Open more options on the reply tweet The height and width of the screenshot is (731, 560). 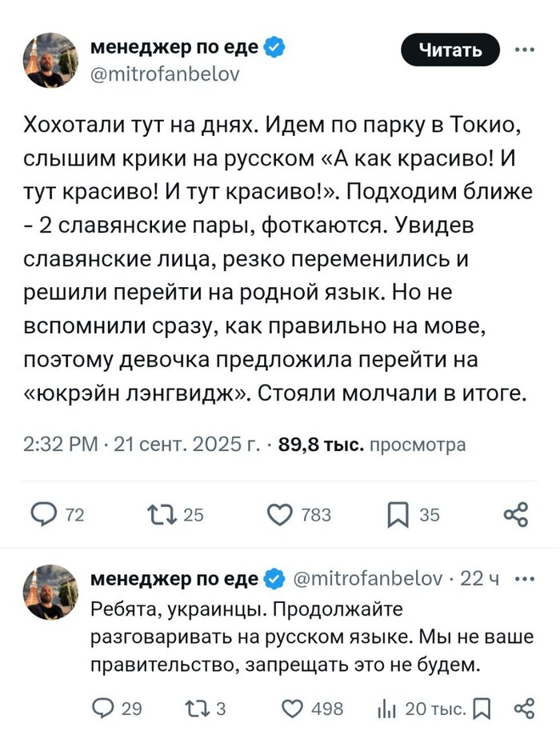point(523,579)
